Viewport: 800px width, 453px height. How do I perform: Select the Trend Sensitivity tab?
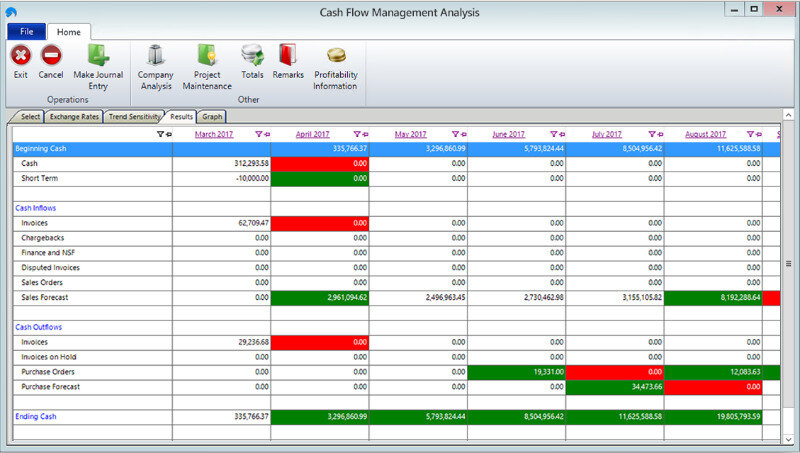click(134, 117)
